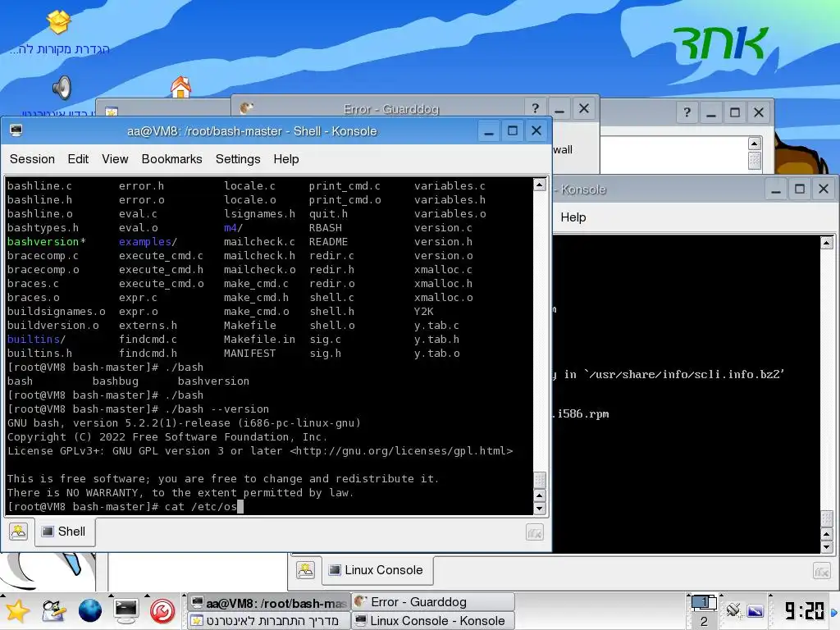Screen dimensions: 840x630
Task: Click the red swirl icon in the panel
Action: 162,611
